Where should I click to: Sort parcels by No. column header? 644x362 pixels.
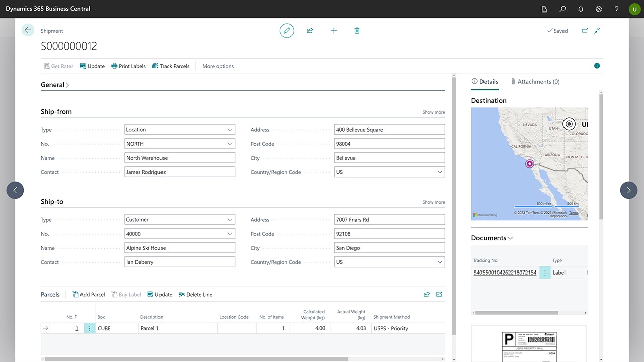[x=72, y=317]
